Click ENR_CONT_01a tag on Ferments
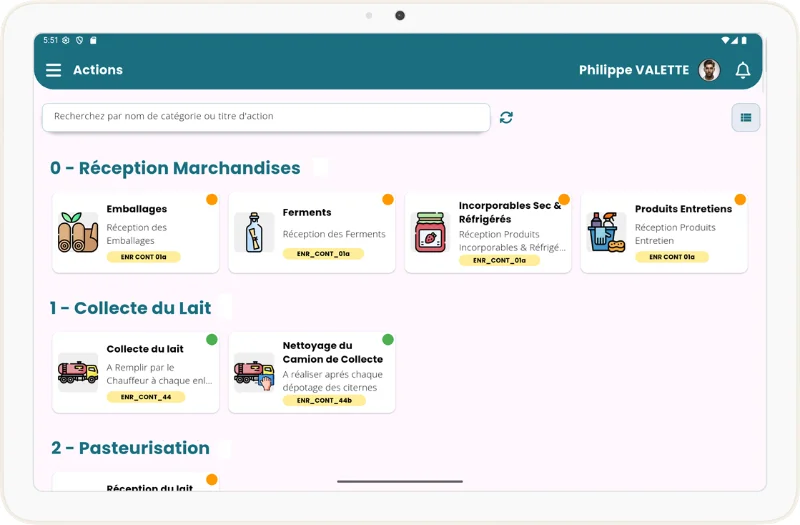Screen dimensions: 800x525 [323, 254]
